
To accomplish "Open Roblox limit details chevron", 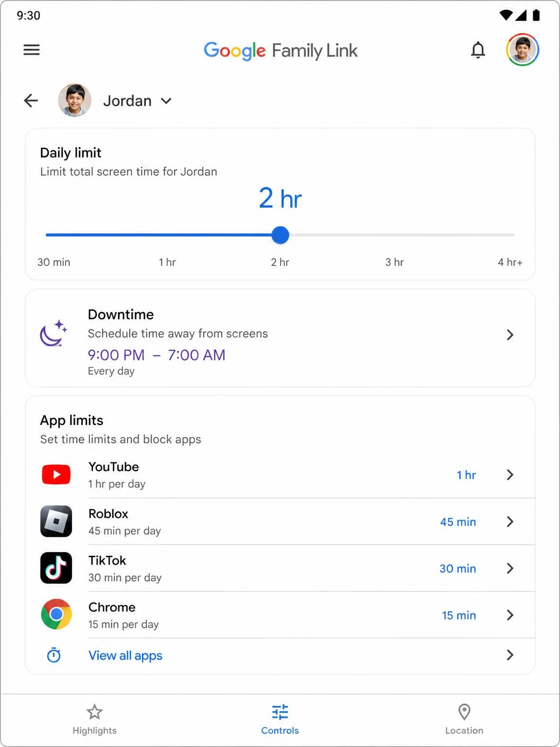I will [510, 521].
